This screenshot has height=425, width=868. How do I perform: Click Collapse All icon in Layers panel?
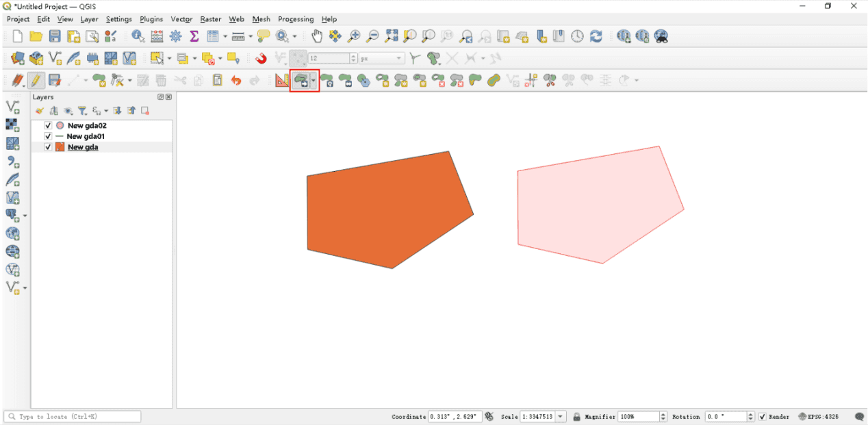point(131,110)
